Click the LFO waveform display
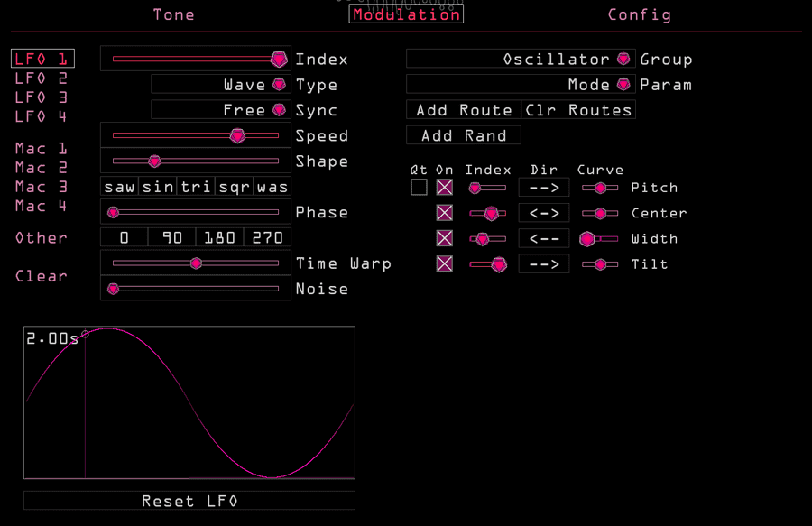This screenshot has width=812, height=526. click(x=189, y=402)
